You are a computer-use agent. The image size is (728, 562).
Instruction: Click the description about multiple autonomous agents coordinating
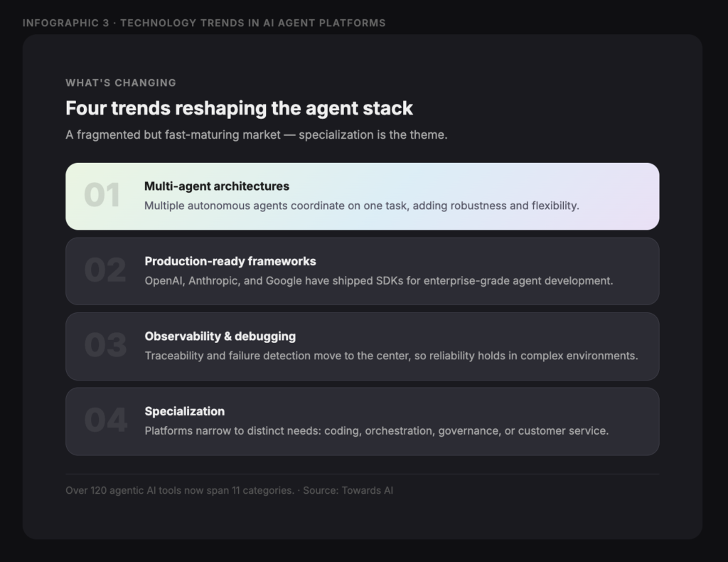tap(362, 206)
